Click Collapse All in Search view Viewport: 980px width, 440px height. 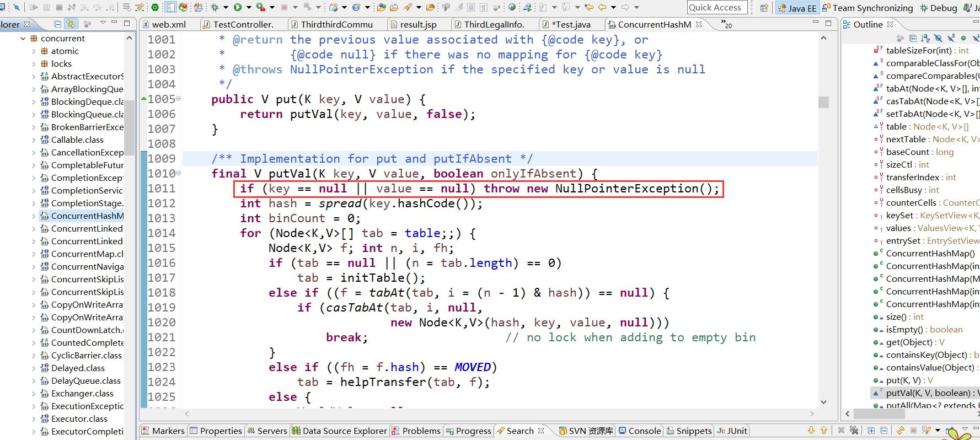coord(883,430)
